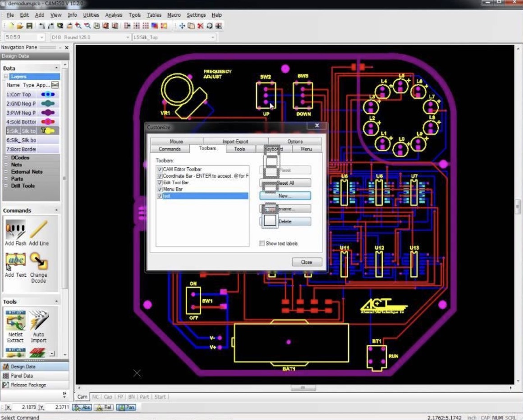Click the Zoom Out magnifier icon
Screen dimensions: 523x420
(x=87, y=26)
